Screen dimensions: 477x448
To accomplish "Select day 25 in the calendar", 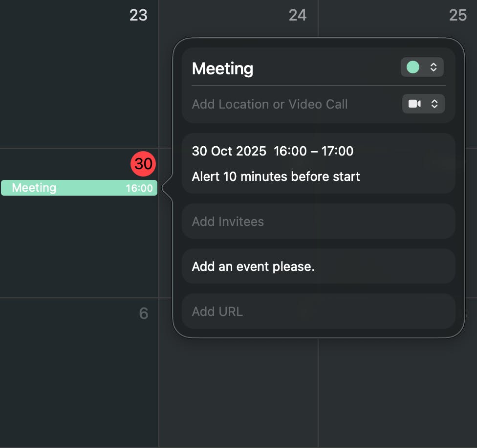I will click(x=458, y=15).
